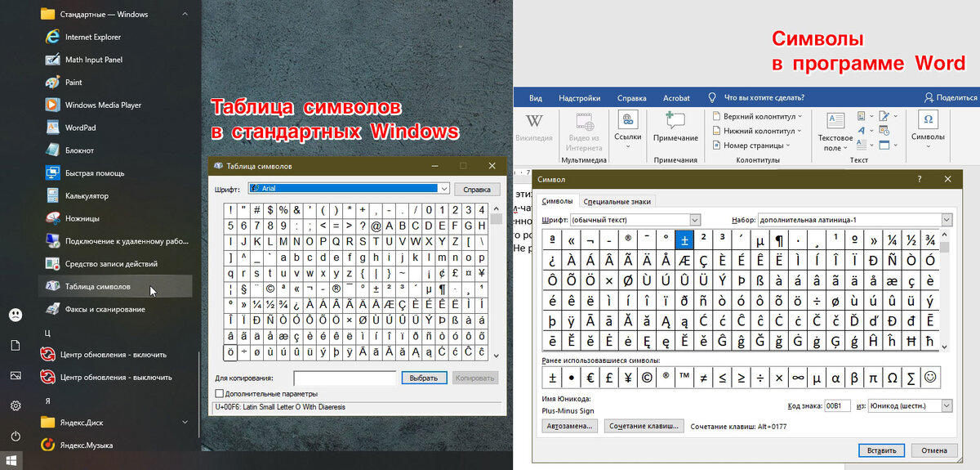Enable Дополнительные параметры checkbox
This screenshot has height=470, width=980.
coord(219,394)
